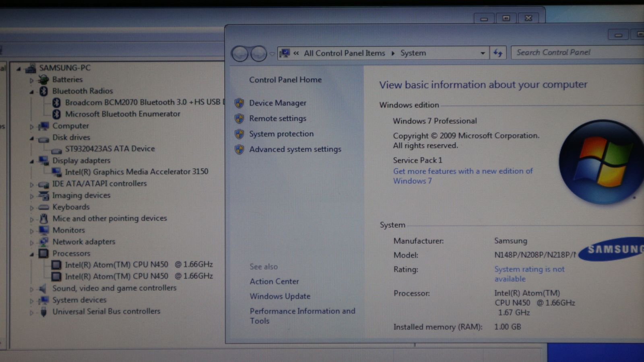Focus the Search Control Panel field

[578, 52]
